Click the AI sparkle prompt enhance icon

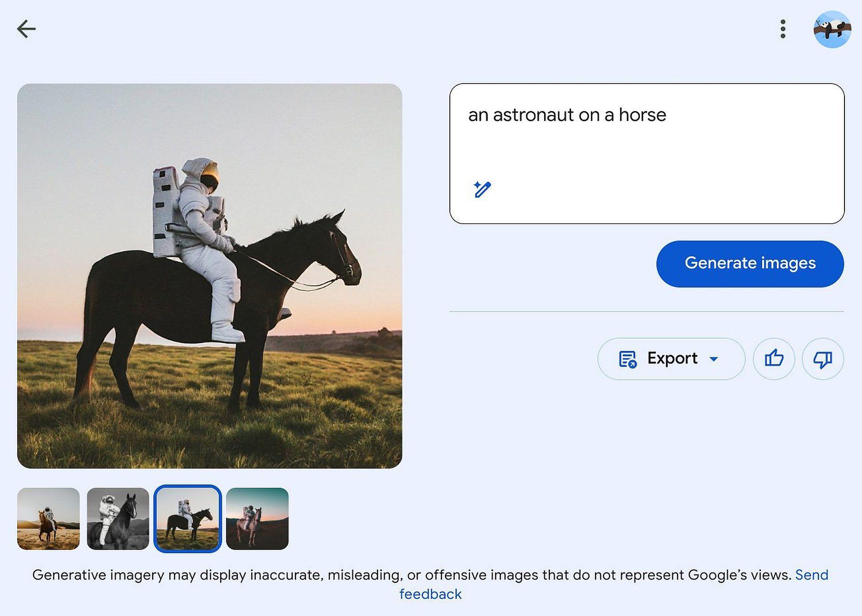coord(481,189)
